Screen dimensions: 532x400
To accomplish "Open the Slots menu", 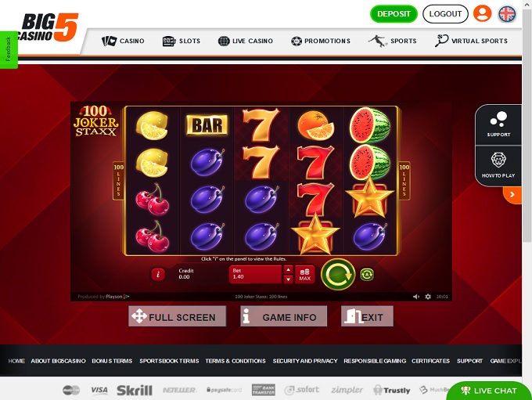I will coord(182,41).
